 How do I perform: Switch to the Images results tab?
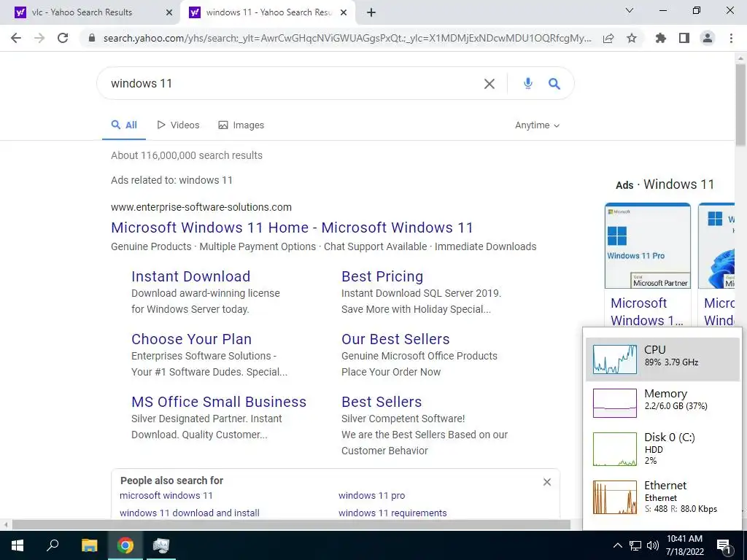tap(241, 125)
